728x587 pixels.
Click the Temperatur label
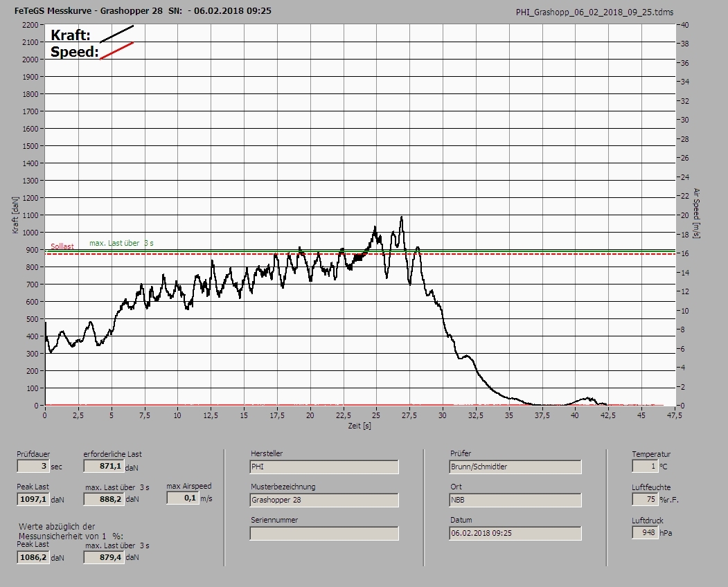[x=651, y=454]
